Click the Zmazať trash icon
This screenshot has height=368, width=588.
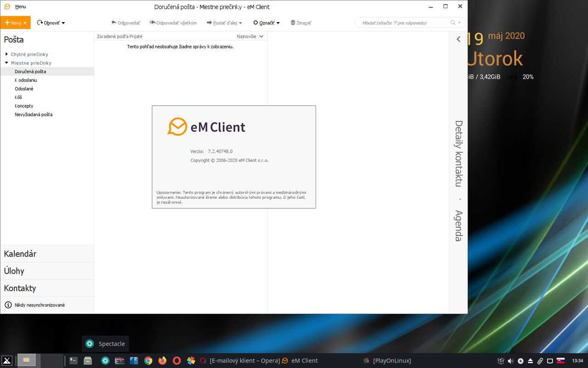293,23
